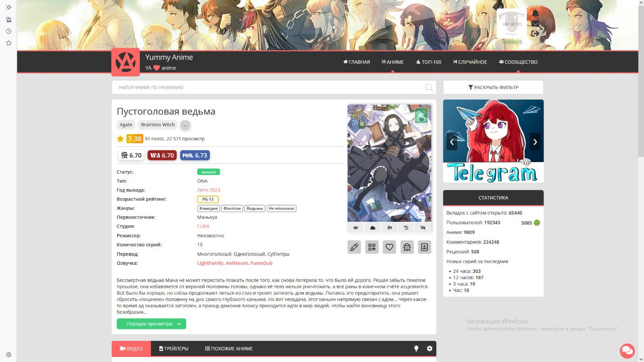Open messages envelope icon in the header
The height and width of the screenshot is (362, 644).
[535, 23]
